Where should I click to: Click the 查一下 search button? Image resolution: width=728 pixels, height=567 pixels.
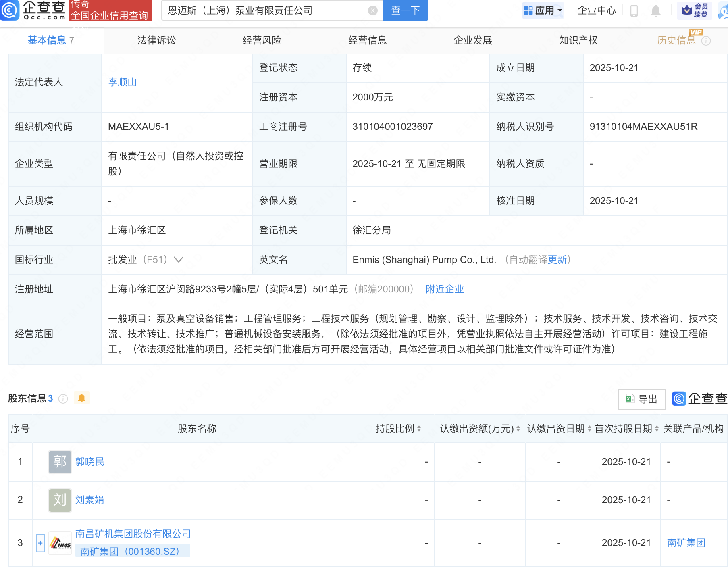(x=405, y=10)
